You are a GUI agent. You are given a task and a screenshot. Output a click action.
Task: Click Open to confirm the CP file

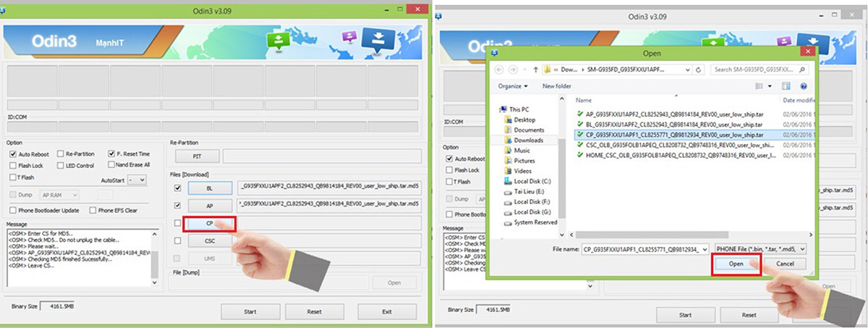pos(736,264)
